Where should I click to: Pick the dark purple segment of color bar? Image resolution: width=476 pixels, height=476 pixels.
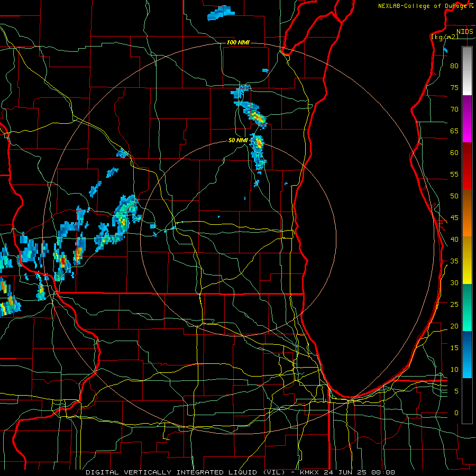(x=467, y=107)
